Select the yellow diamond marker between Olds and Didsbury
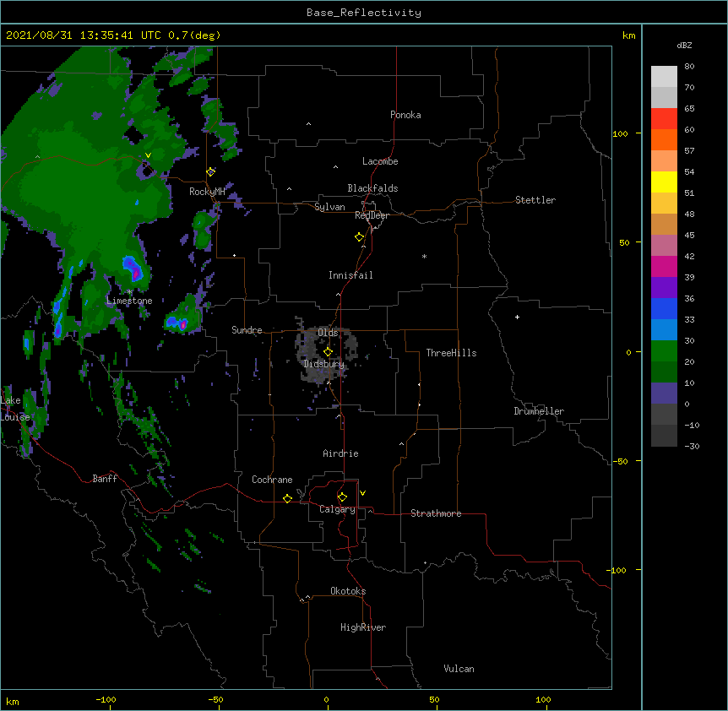728x711 pixels. (328, 352)
